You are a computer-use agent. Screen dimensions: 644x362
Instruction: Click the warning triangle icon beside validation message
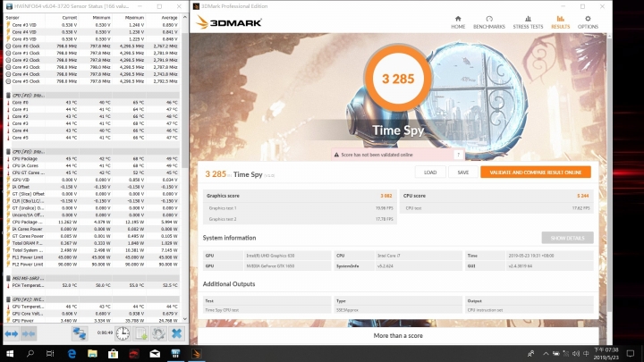click(337, 155)
